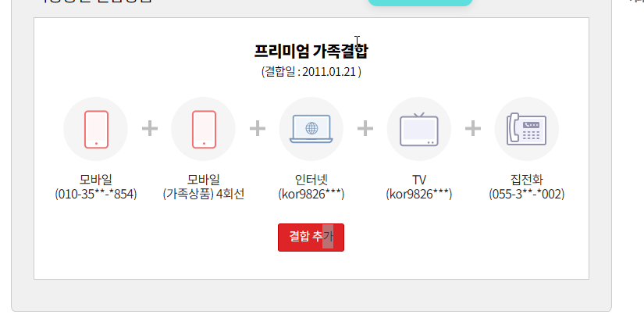The height and width of the screenshot is (318, 644).
Task: Select the family-plan mobile icon (4회선)
Action: [203, 129]
